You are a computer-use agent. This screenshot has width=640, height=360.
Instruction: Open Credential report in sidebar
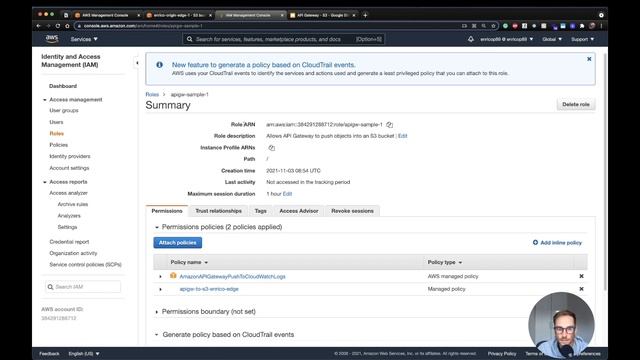pos(69,242)
